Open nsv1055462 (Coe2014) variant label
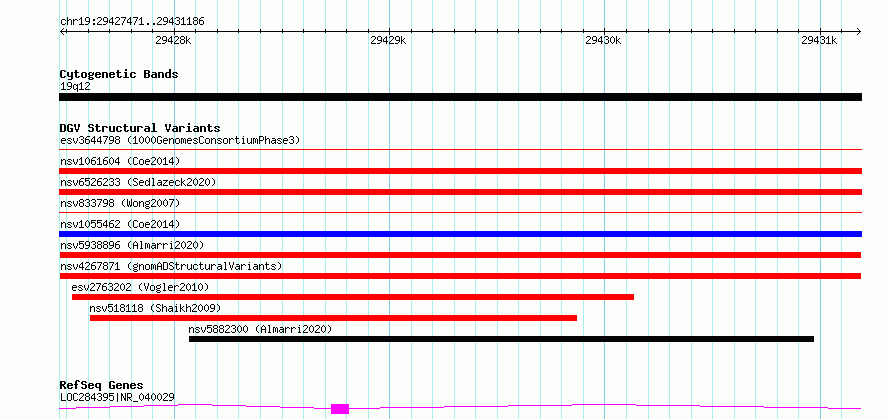890x419 pixels. pos(120,224)
